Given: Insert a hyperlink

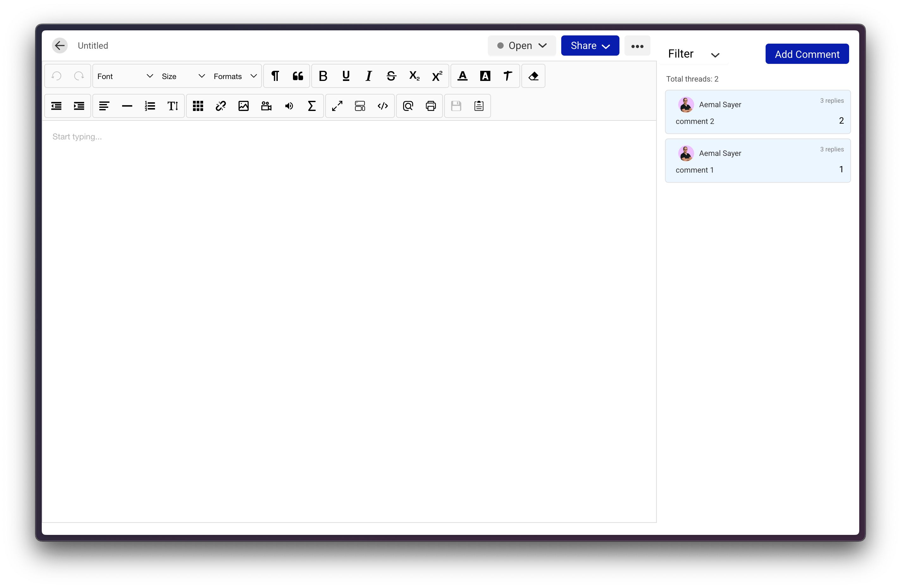Looking at the screenshot, I should point(221,106).
